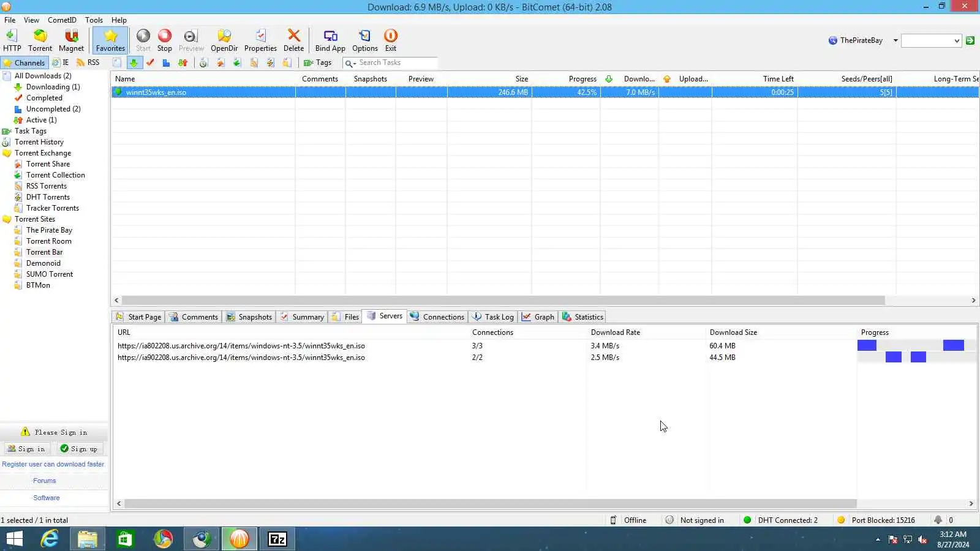
Task: Open the File menu
Action: 10,20
